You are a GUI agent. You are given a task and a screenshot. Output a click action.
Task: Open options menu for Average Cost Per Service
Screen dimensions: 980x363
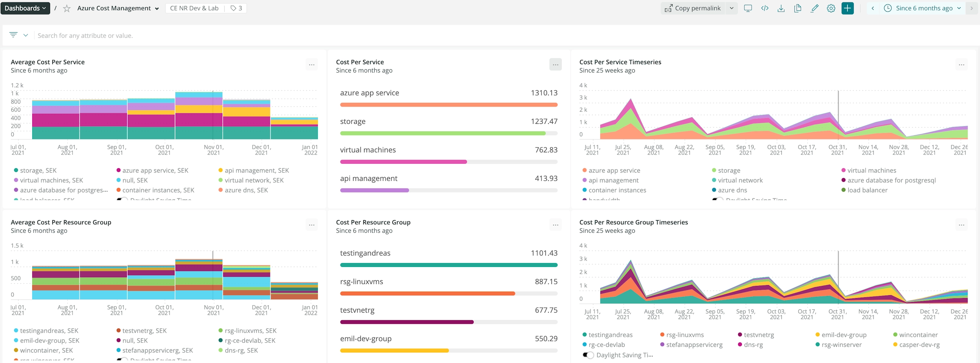click(x=311, y=65)
